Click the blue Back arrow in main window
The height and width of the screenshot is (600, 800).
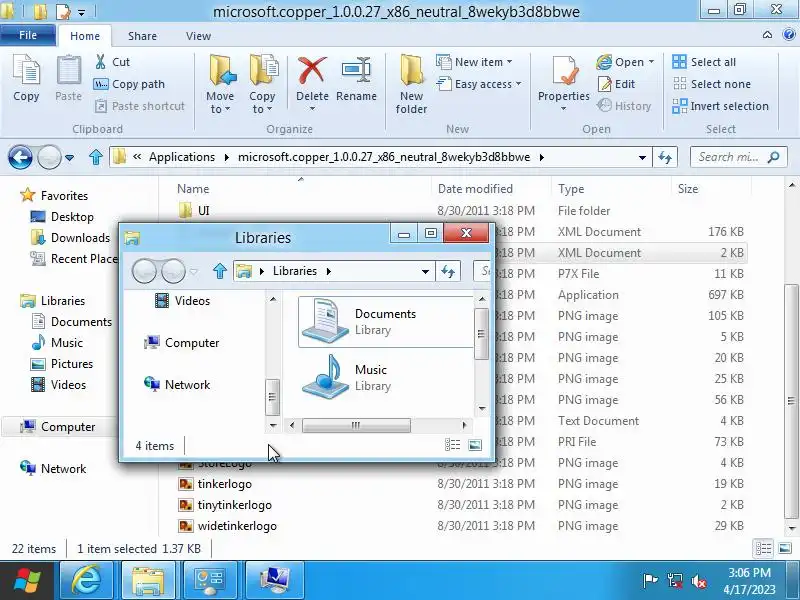pos(20,157)
